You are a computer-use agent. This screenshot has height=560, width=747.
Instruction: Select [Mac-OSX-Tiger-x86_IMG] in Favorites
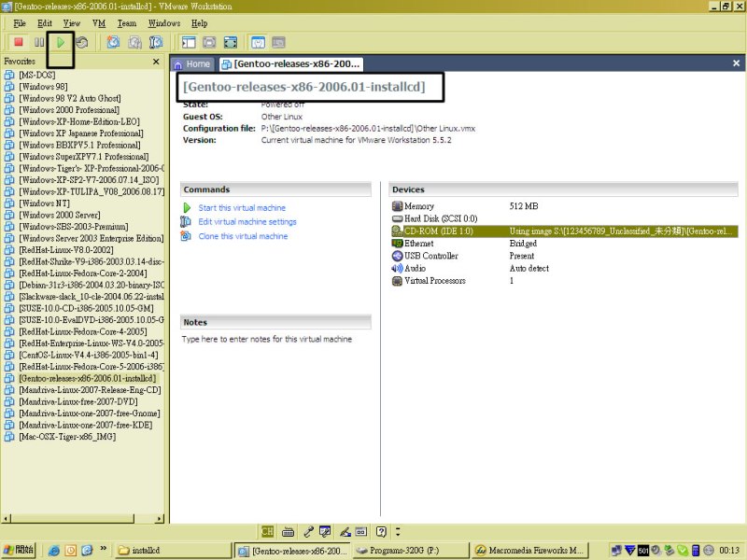pos(66,437)
